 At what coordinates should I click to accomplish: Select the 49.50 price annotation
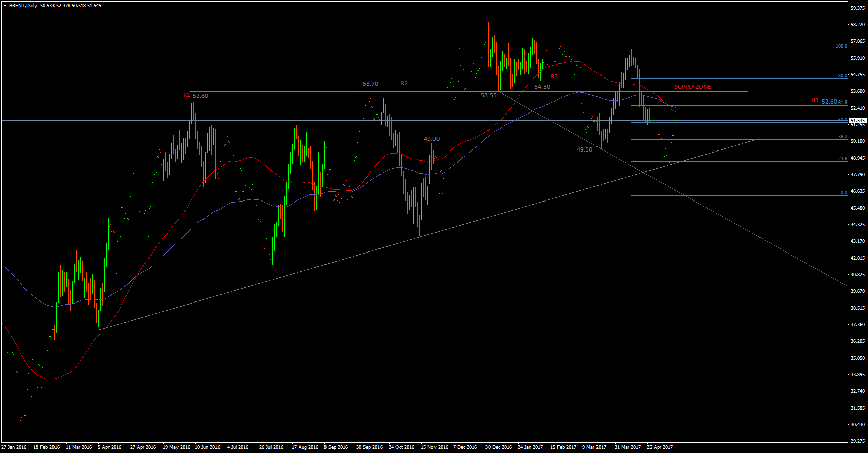point(584,149)
